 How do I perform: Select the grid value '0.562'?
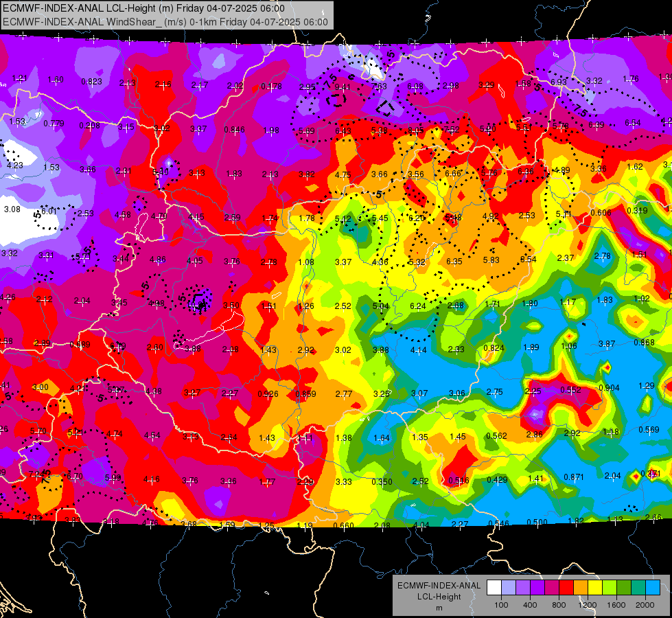coord(497,436)
